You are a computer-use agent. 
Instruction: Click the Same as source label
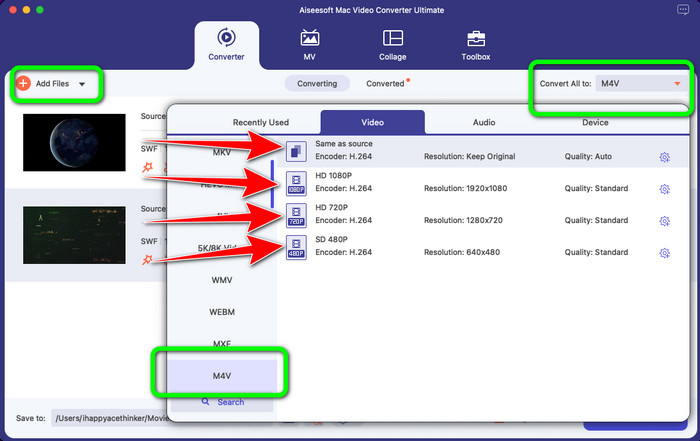(x=344, y=144)
